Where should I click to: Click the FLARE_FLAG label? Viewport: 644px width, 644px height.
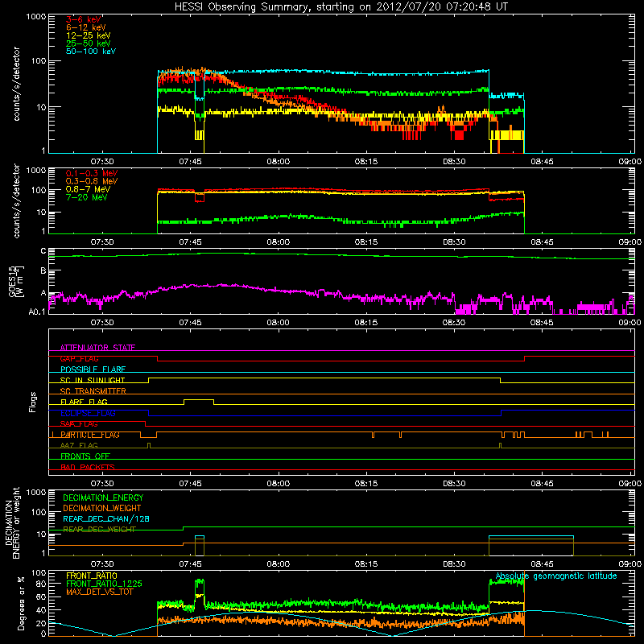click(84, 402)
